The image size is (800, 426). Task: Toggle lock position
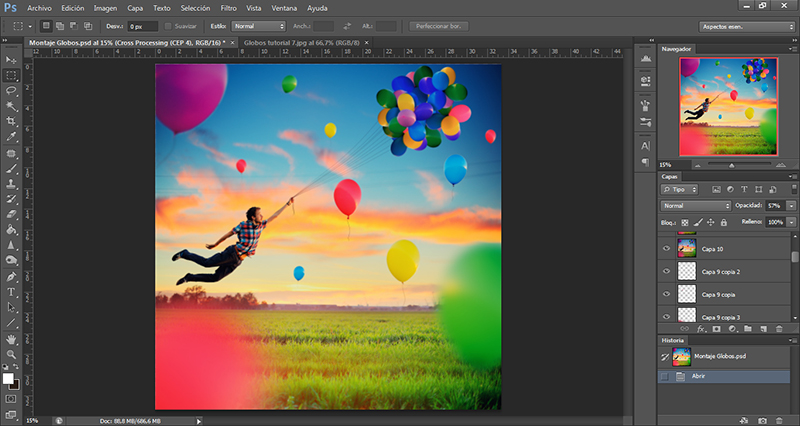tap(711, 222)
